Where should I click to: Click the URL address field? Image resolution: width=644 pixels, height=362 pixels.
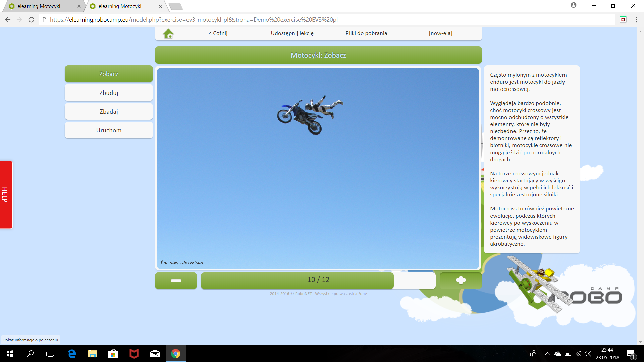pyautogui.click(x=327, y=20)
